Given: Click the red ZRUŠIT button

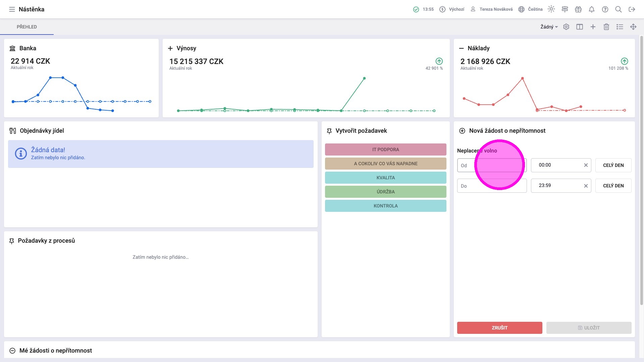Looking at the screenshot, I should click(x=499, y=328).
